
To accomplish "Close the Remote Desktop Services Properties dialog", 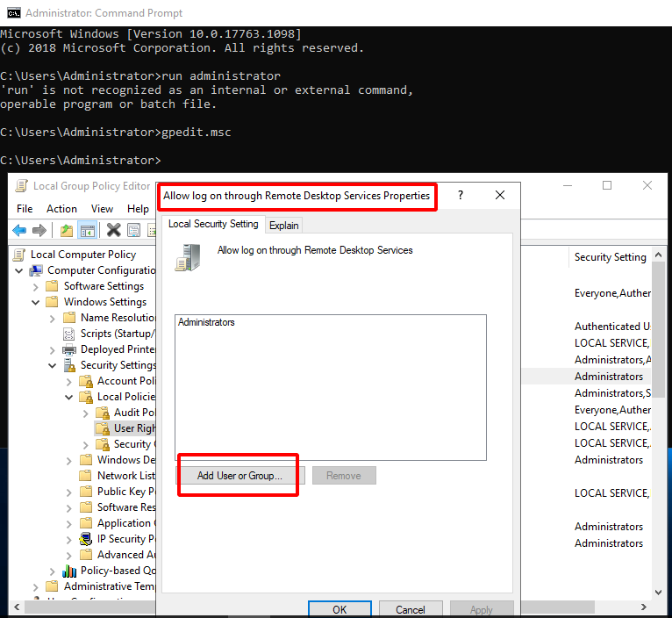I will [500, 195].
